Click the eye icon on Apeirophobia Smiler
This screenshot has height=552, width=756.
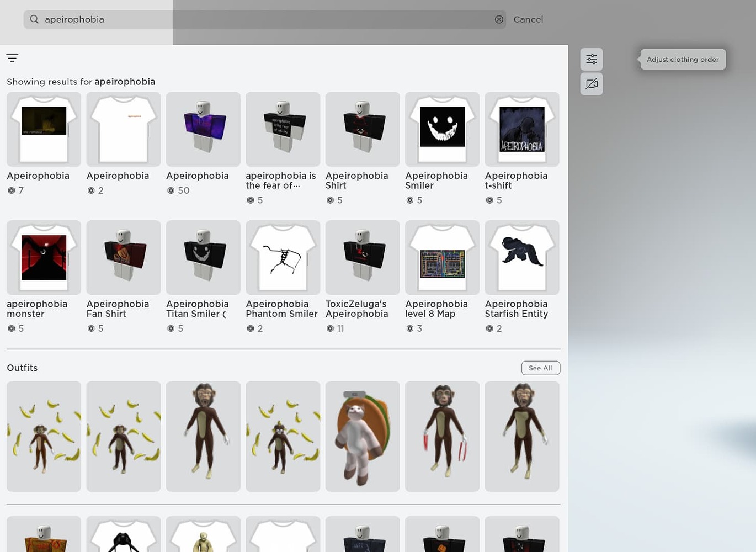409,200
